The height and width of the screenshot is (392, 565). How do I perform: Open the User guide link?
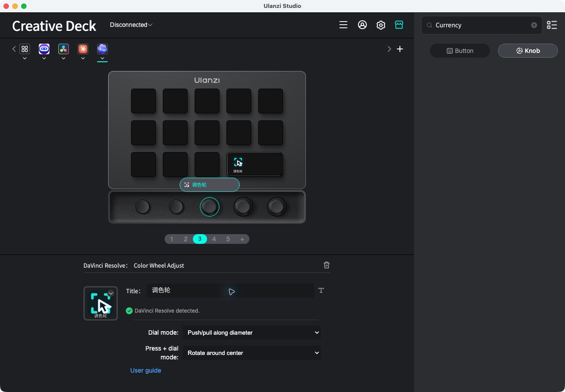tap(146, 370)
